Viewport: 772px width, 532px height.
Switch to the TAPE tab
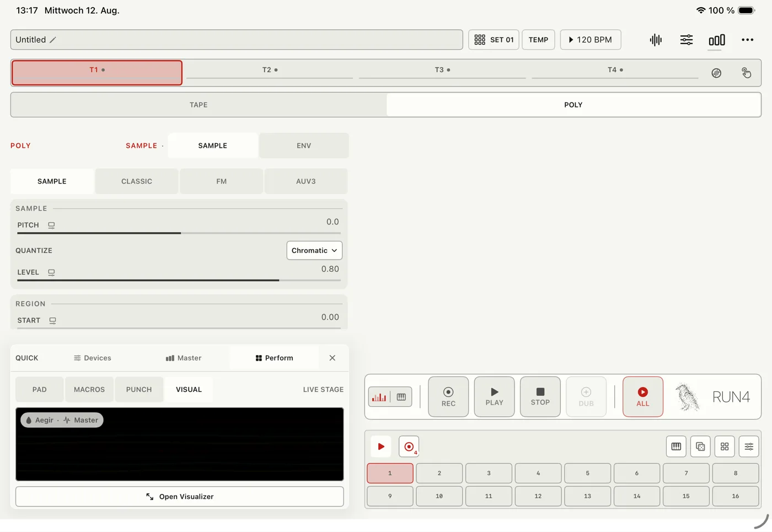click(199, 105)
